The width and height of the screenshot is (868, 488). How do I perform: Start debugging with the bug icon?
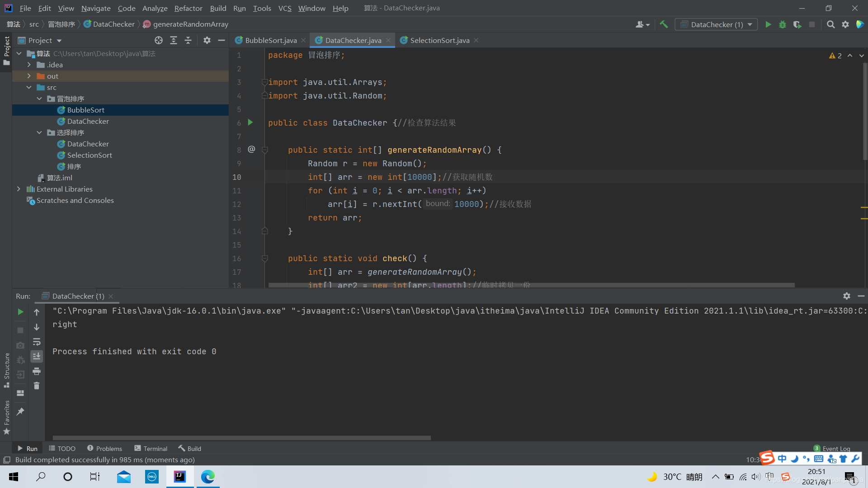pyautogui.click(x=783, y=24)
